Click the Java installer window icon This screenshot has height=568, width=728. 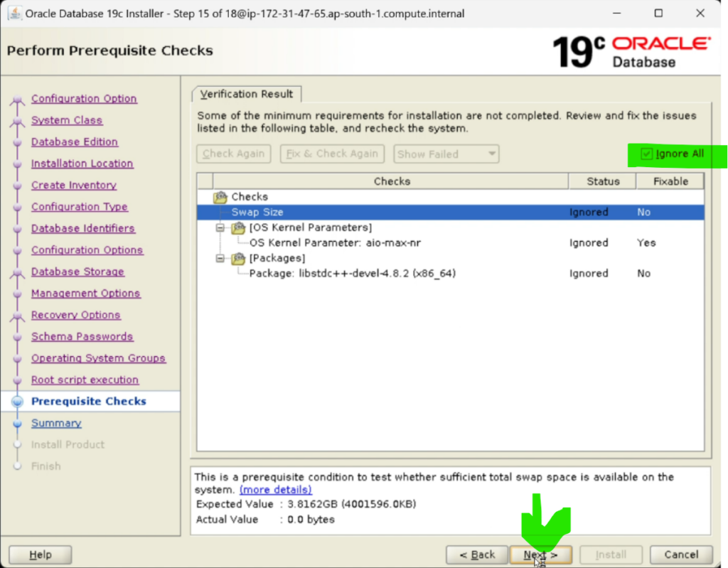[14, 13]
